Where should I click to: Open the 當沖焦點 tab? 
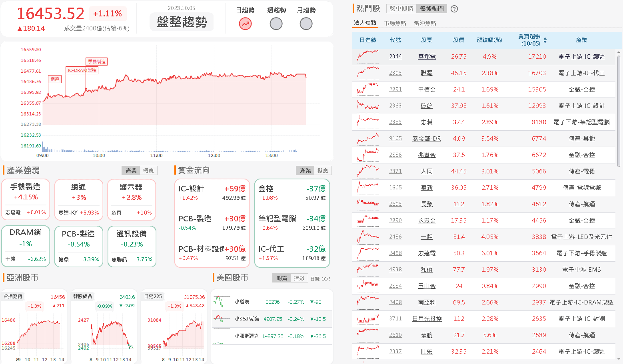(425, 23)
